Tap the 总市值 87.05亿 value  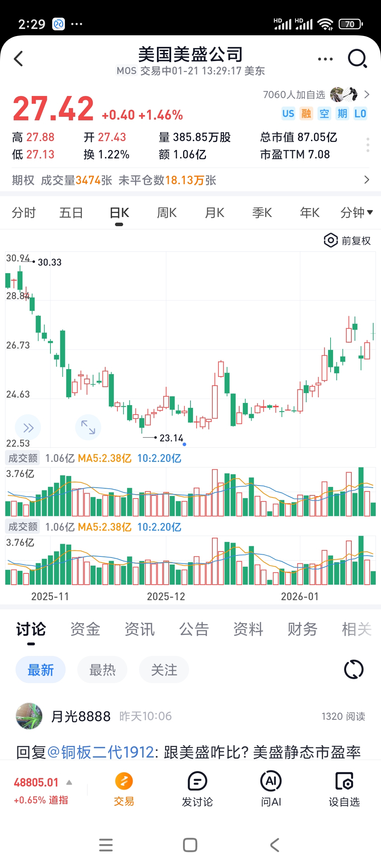point(298,137)
